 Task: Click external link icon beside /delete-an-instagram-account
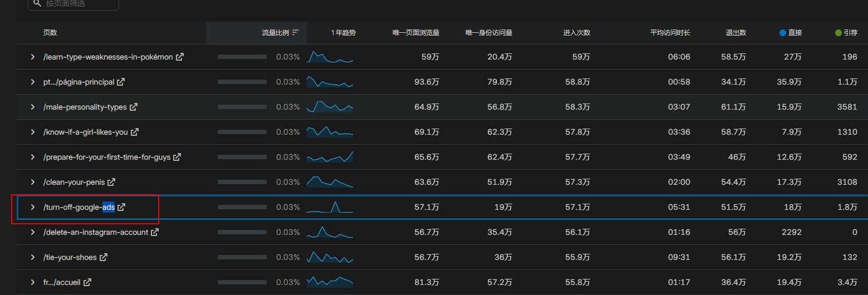coord(155,232)
